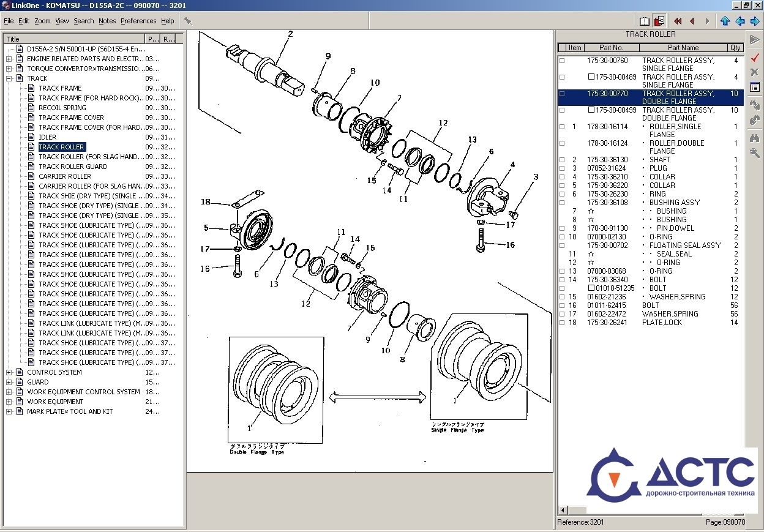
Task: Tick the checkbox for the SHAFT row
Action: point(562,160)
